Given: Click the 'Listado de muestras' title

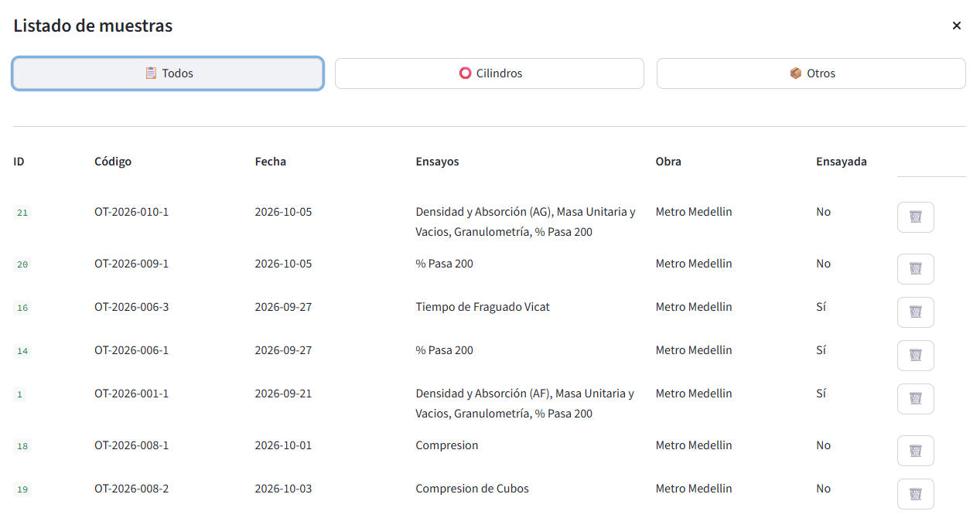Looking at the screenshot, I should pos(93,26).
